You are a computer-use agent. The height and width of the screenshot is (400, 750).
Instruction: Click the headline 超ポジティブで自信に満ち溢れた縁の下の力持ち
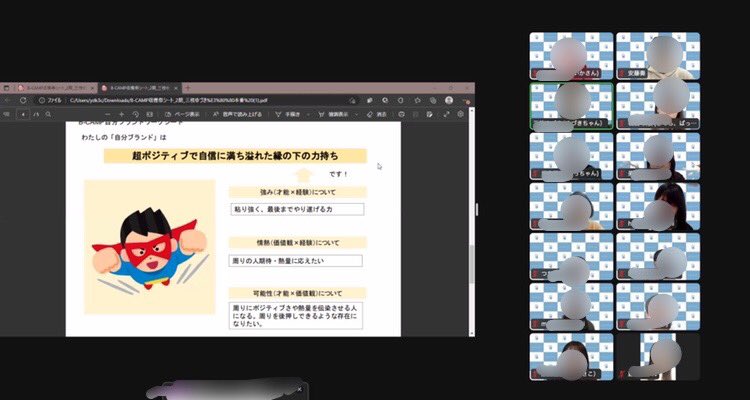click(235, 156)
